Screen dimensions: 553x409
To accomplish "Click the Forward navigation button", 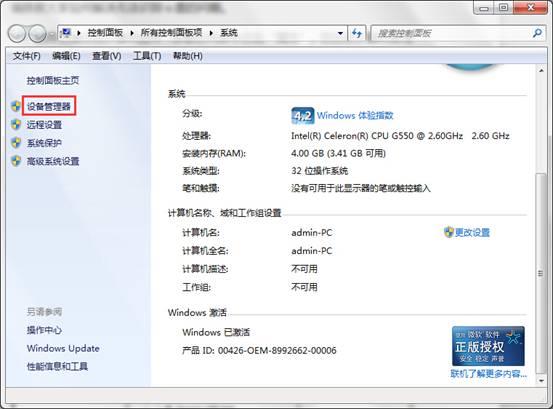I will coord(37,33).
